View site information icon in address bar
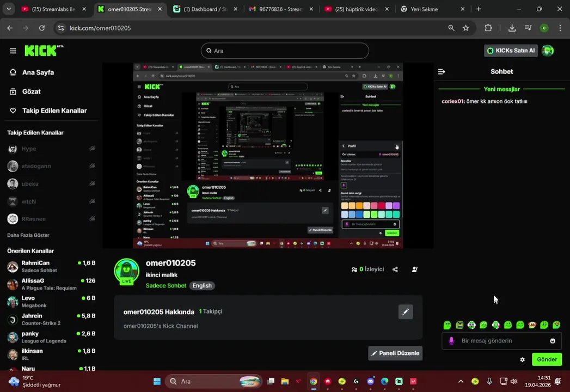 tap(61, 28)
